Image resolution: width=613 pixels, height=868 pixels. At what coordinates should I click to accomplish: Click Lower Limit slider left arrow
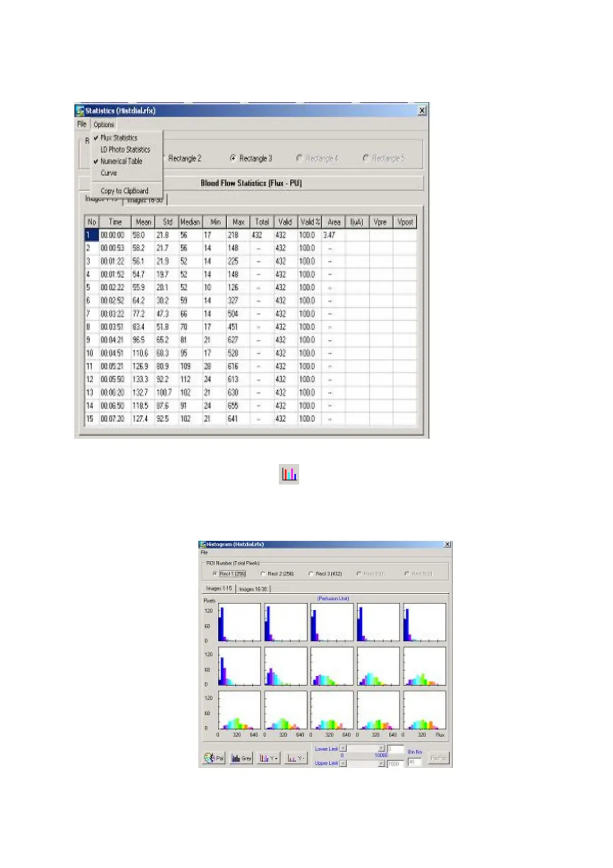pos(343,748)
